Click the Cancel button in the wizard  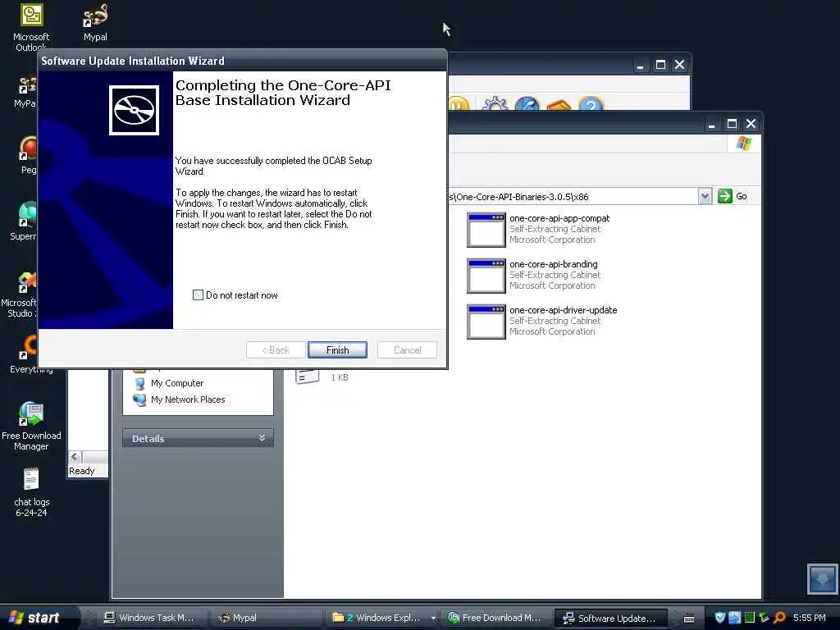pyautogui.click(x=407, y=349)
